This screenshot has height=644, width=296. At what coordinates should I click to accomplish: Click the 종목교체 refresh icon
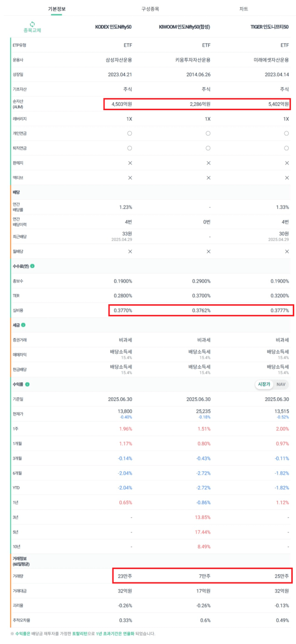(x=32, y=24)
